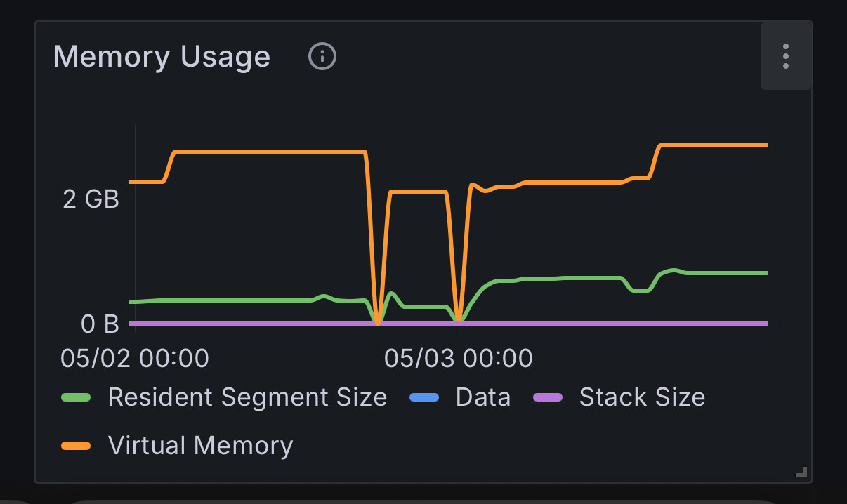This screenshot has width=847, height=504.
Task: Click the 05/02 00:00 time axis label
Action: [135, 358]
